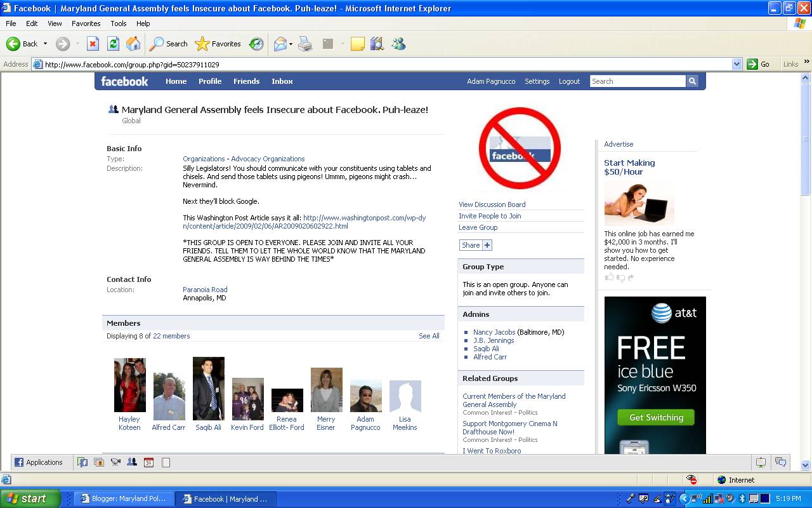The width and height of the screenshot is (812, 508).
Task: Expand hidden tray icons with the arrow
Action: (x=684, y=498)
